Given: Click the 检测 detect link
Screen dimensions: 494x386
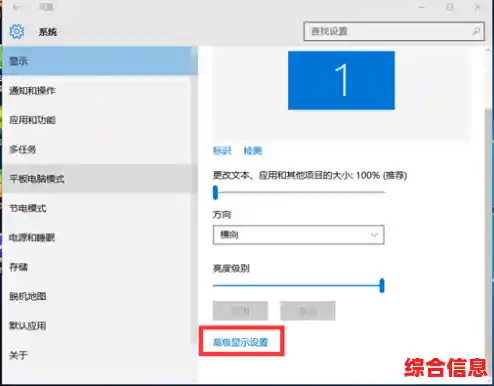Looking at the screenshot, I should pos(253,151).
